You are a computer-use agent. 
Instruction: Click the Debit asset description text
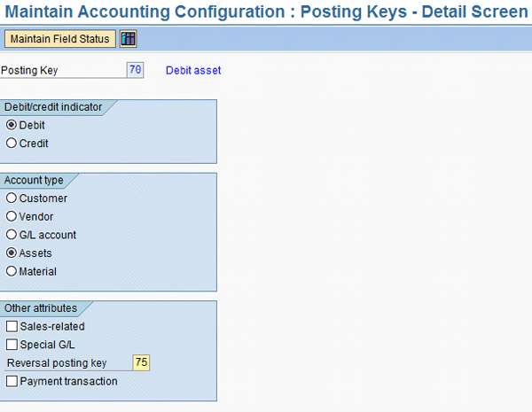tap(193, 71)
